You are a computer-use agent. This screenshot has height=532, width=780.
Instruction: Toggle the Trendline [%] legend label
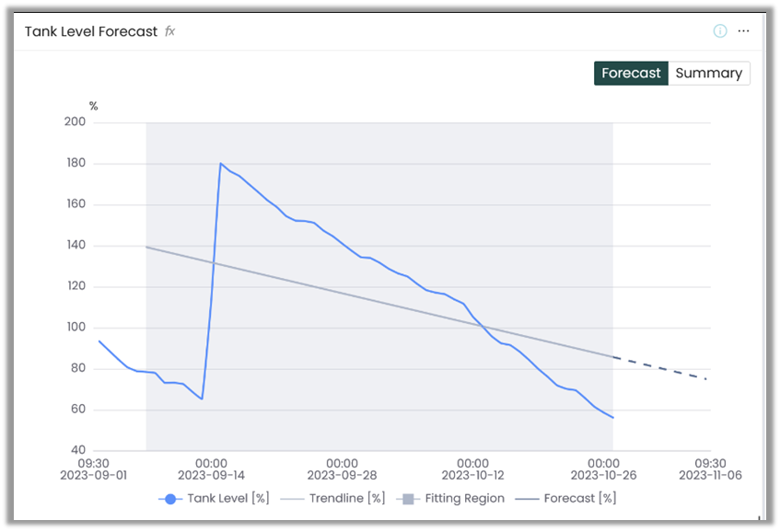tap(347, 499)
